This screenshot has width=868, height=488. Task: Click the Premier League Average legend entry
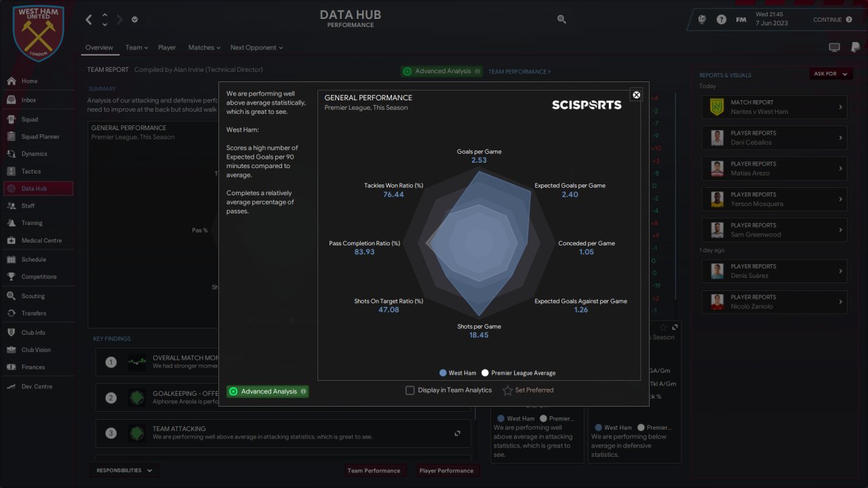(519, 373)
